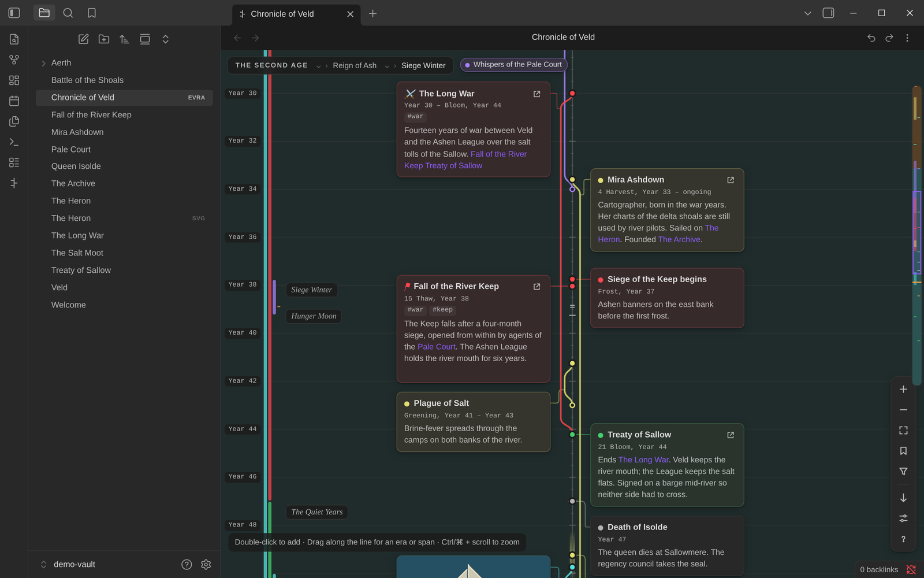
Task: Change file sort order
Action: [x=124, y=39]
